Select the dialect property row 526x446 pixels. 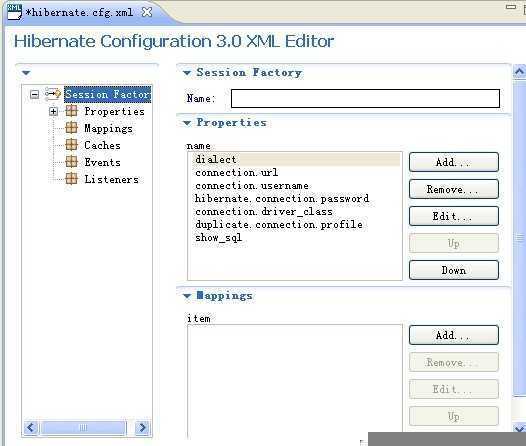point(296,159)
